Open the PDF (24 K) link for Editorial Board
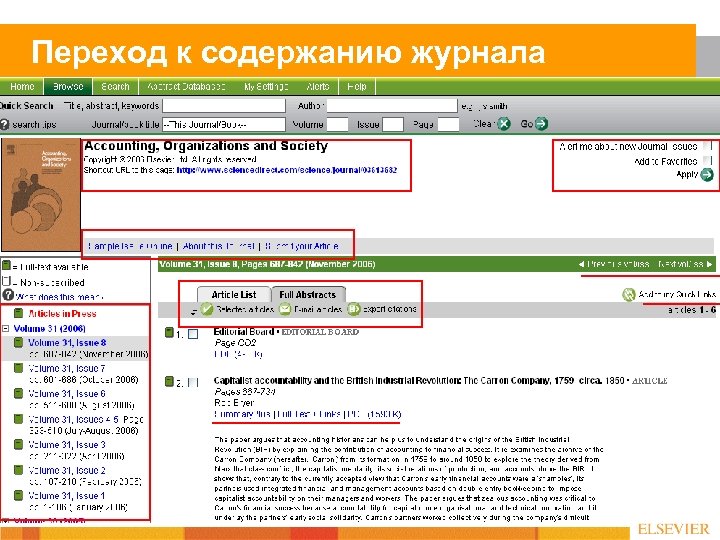The width and height of the screenshot is (720, 540). pyautogui.click(x=238, y=354)
